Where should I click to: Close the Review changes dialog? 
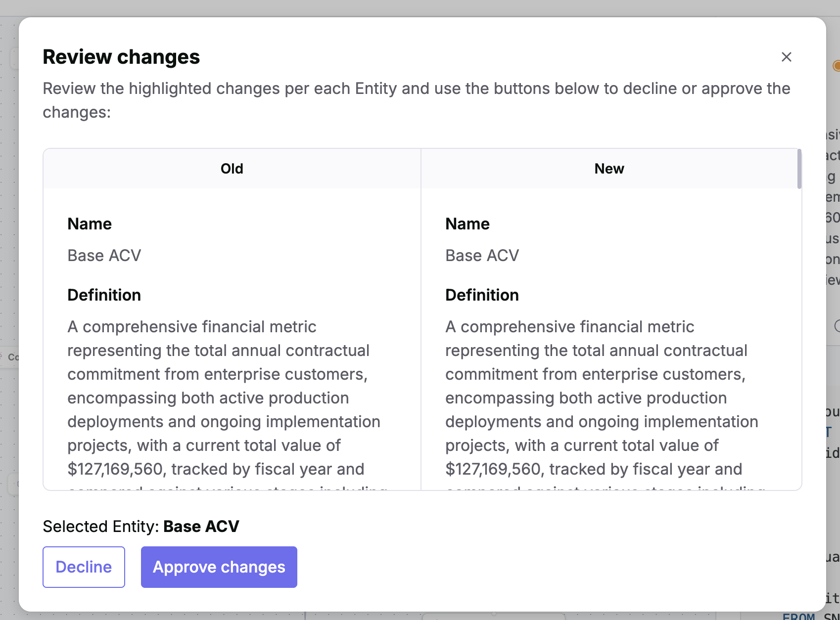click(x=786, y=57)
